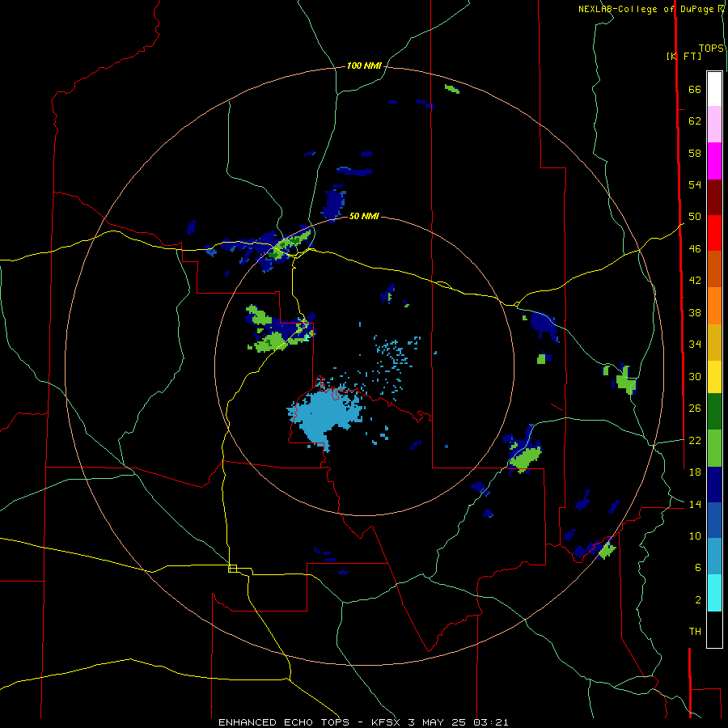Pick the light green legend swatch
The image size is (728, 728).
714,448
